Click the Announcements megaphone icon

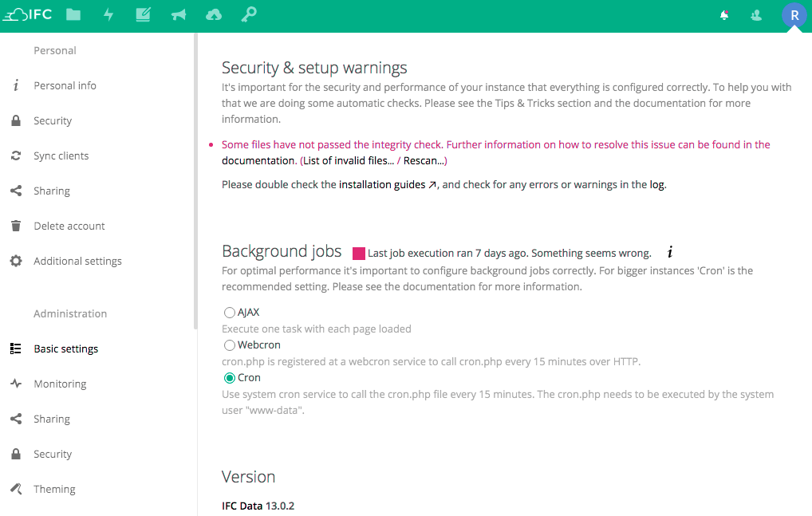coord(179,14)
